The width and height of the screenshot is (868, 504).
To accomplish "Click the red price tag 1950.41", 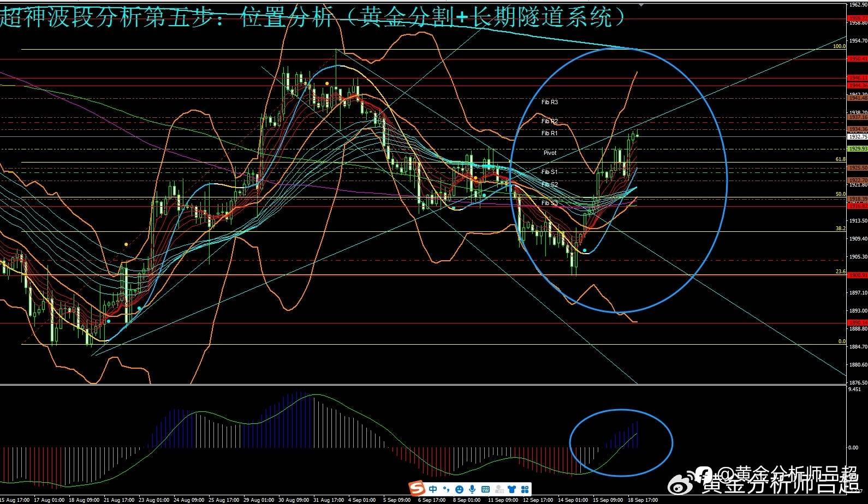I will click(x=858, y=58).
